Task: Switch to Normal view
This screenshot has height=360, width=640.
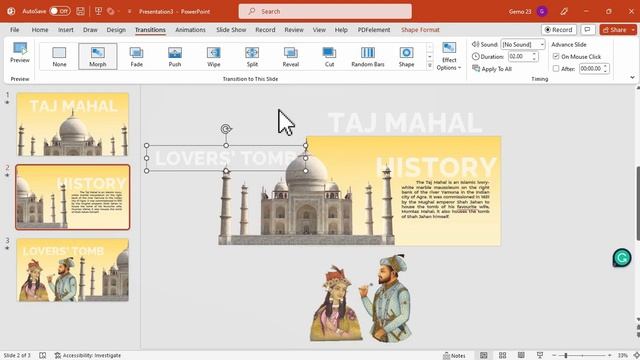Action: (x=484, y=356)
